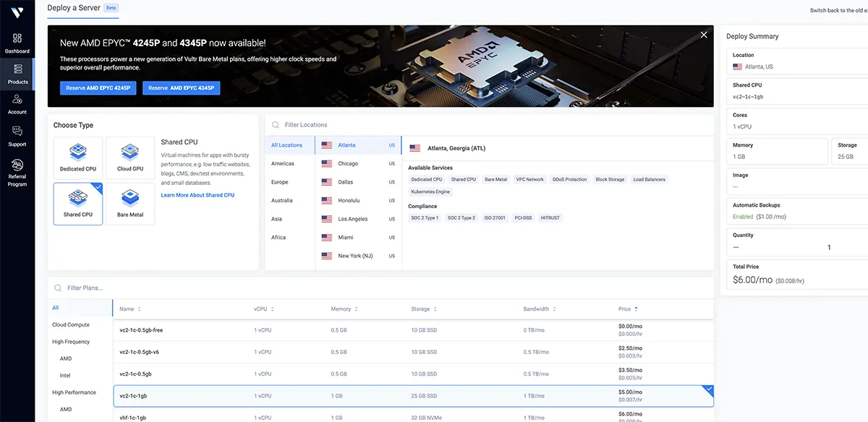
Task: Close the AMD EPYC announcement banner
Action: pos(704,35)
